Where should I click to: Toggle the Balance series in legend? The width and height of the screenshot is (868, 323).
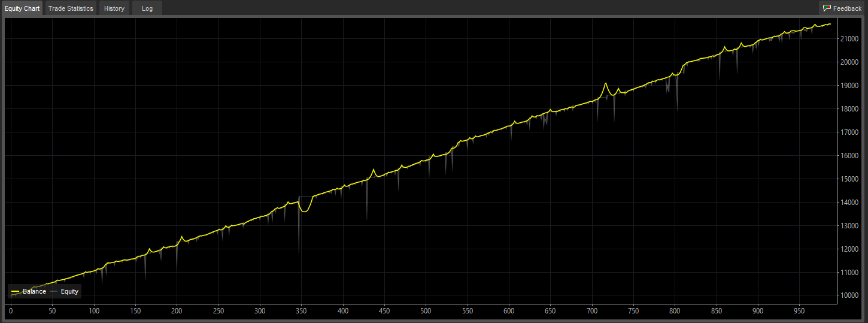(29, 291)
